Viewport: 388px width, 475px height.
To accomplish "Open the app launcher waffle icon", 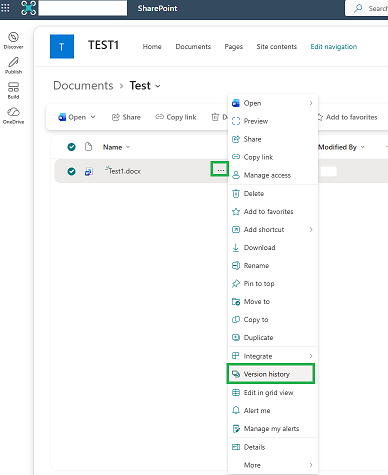I will pyautogui.click(x=5, y=8).
